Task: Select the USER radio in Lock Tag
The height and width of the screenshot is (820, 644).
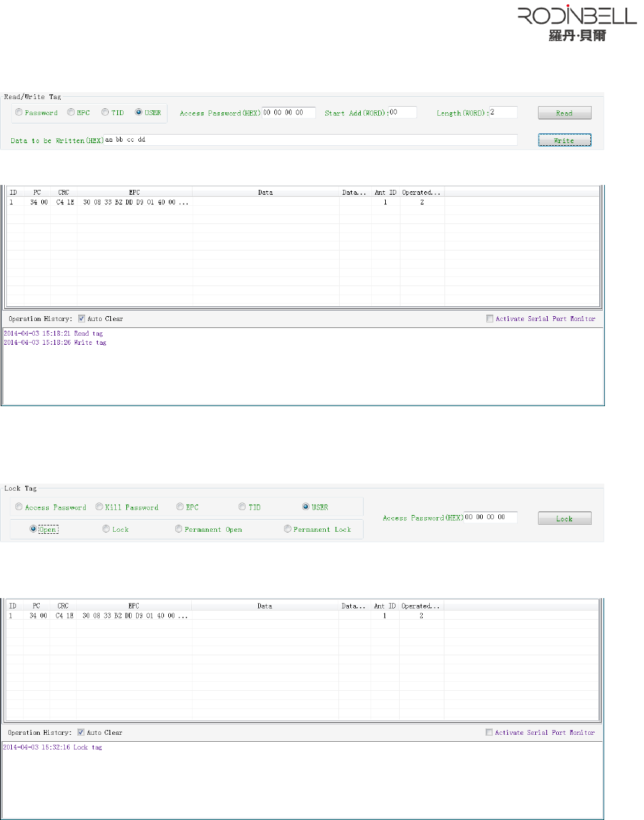Action: 306,507
